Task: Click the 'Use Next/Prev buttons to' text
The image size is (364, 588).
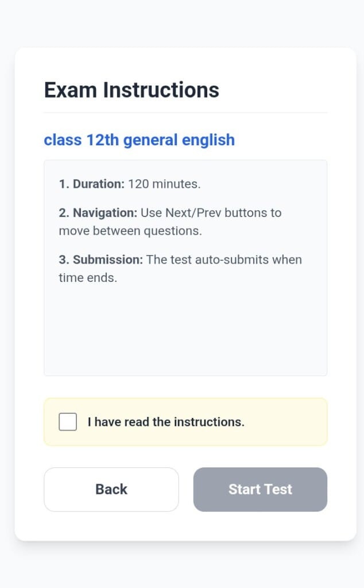Action: [211, 213]
